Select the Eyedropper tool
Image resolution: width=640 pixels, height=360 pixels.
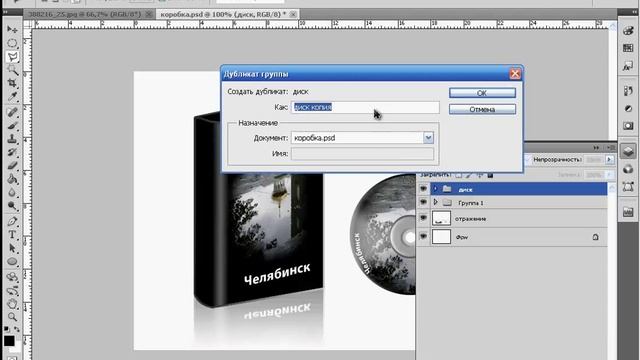pyautogui.click(x=12, y=97)
